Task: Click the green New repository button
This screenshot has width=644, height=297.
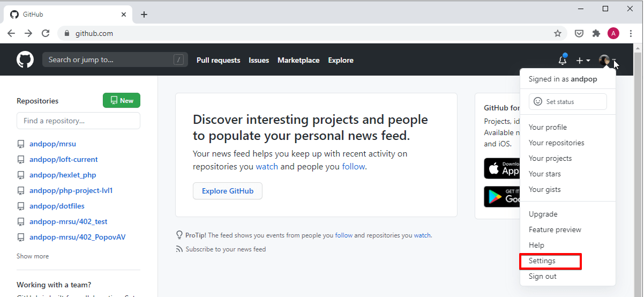Action: pyautogui.click(x=122, y=100)
